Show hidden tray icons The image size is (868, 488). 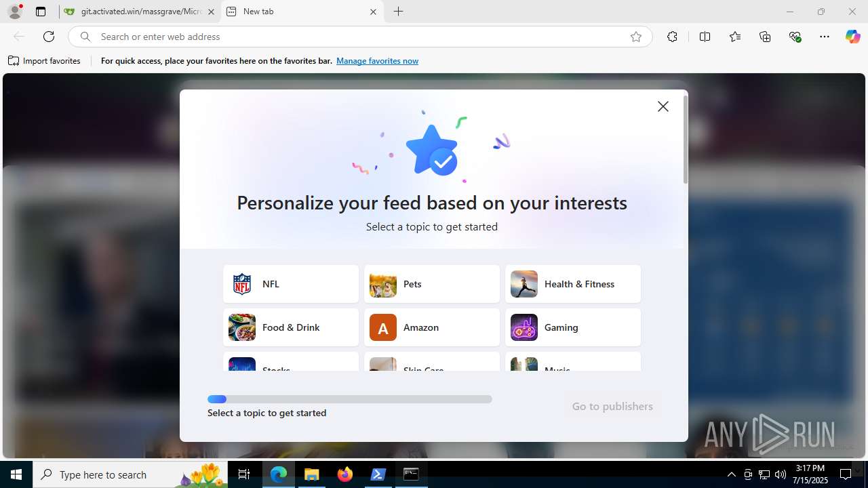pyautogui.click(x=731, y=474)
